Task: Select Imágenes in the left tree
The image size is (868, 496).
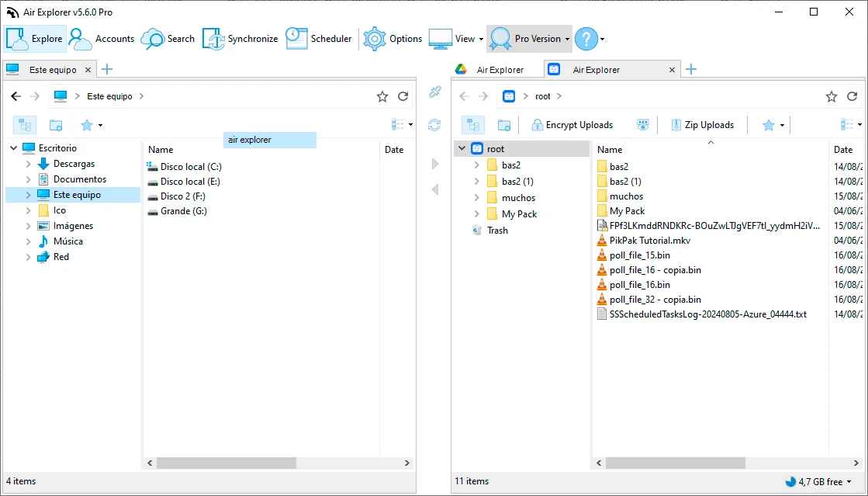Action: [73, 226]
